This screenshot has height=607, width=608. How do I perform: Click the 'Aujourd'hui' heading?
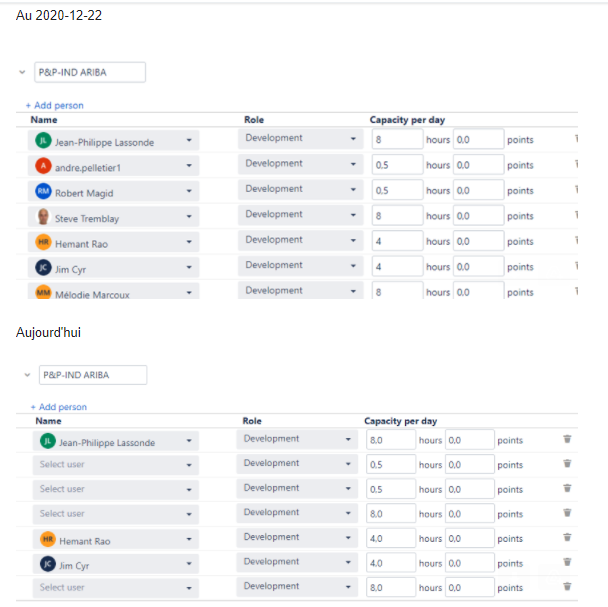(48, 332)
